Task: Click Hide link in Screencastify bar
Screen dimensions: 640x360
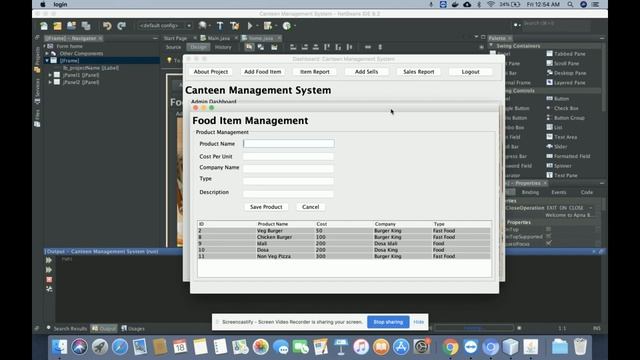Action: coord(418,322)
